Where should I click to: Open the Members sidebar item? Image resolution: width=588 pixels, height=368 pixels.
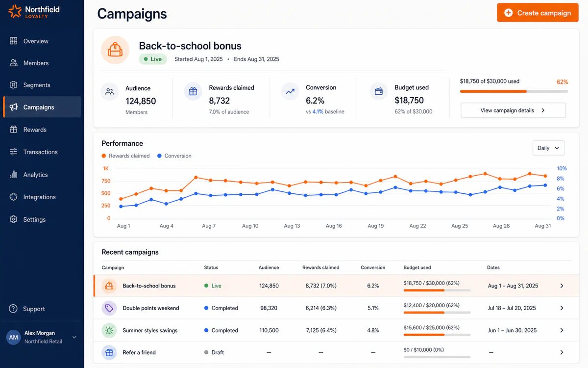pos(42,63)
